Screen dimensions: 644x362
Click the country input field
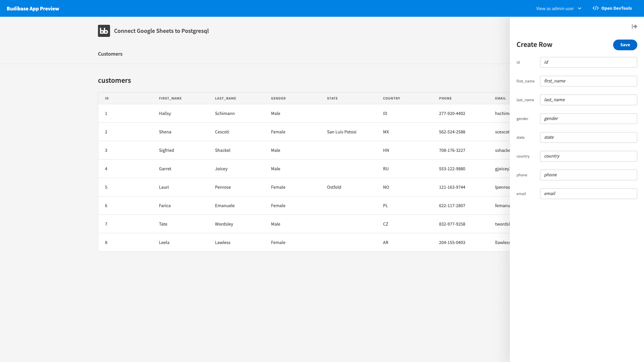click(588, 156)
